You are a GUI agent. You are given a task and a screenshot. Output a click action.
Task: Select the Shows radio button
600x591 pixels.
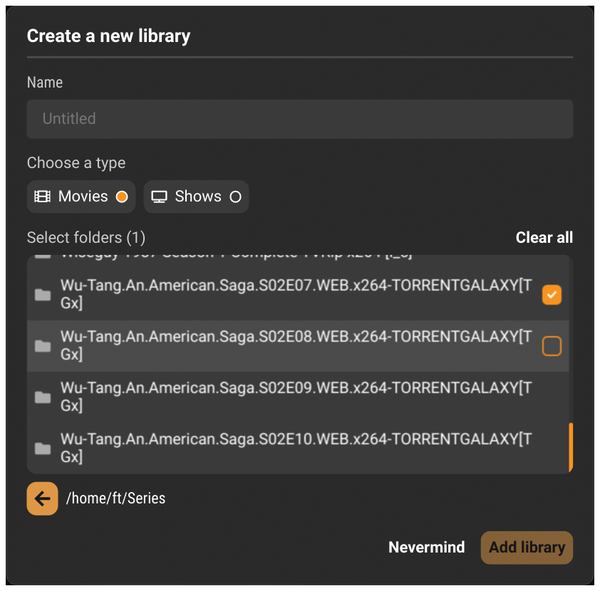pyautogui.click(x=235, y=197)
